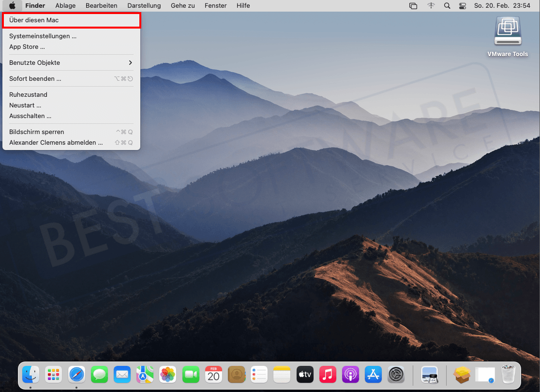
Task: Open Safari from the Dock
Action: pyautogui.click(x=76, y=374)
